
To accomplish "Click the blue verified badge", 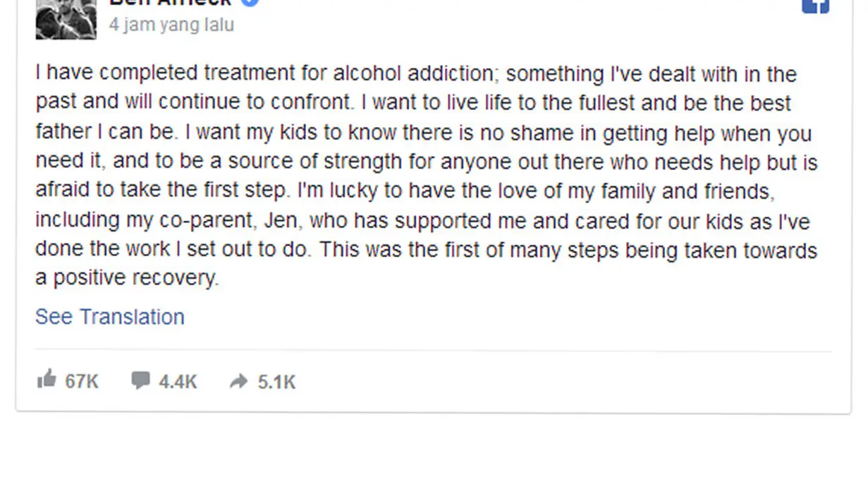I will pos(250,2).
